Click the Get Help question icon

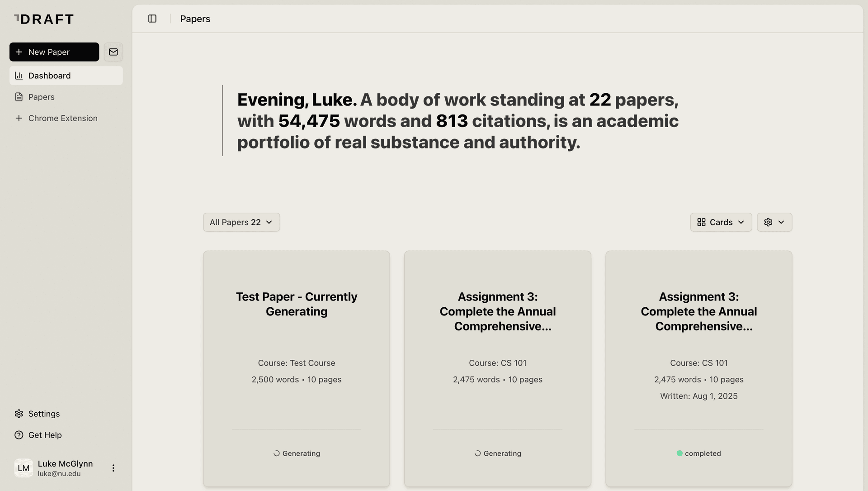coord(19,435)
